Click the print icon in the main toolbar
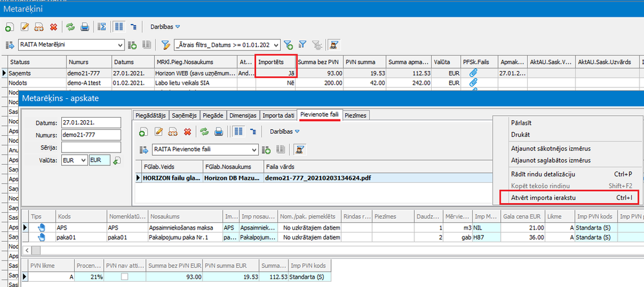 (x=83, y=27)
